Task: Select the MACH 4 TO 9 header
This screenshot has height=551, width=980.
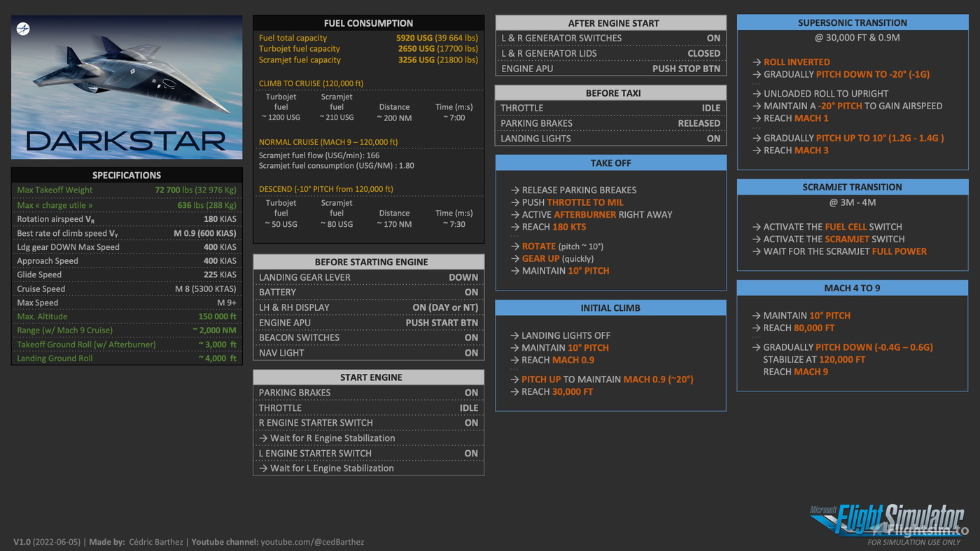Action: pyautogui.click(x=852, y=288)
